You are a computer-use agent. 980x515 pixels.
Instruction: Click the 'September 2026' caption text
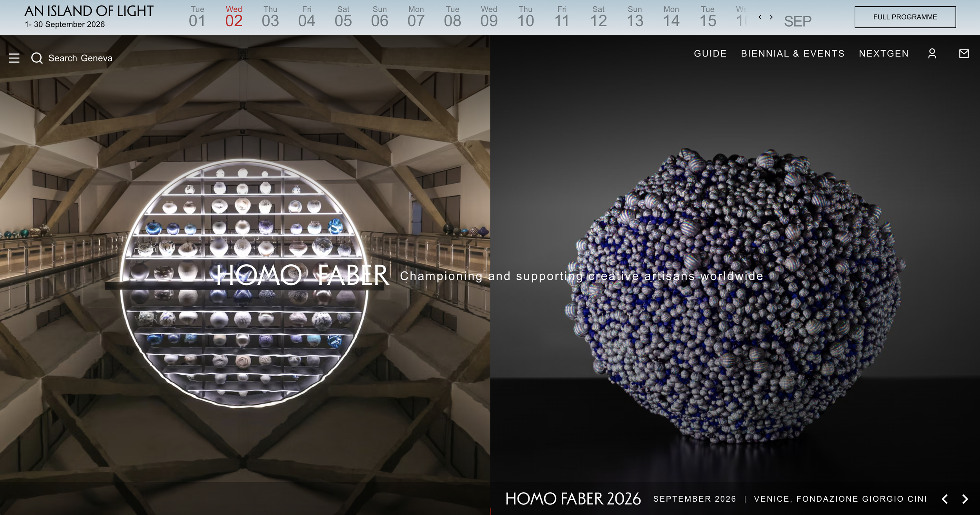click(695, 499)
